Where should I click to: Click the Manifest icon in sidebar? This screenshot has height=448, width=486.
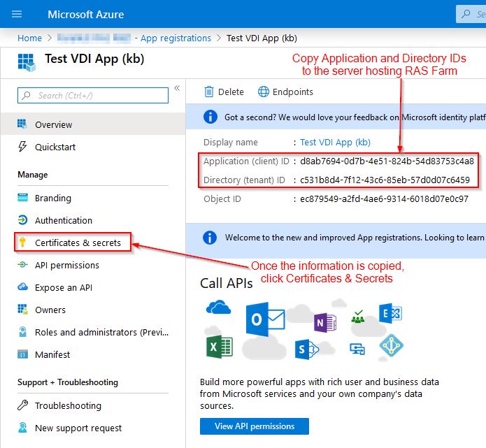[23, 354]
